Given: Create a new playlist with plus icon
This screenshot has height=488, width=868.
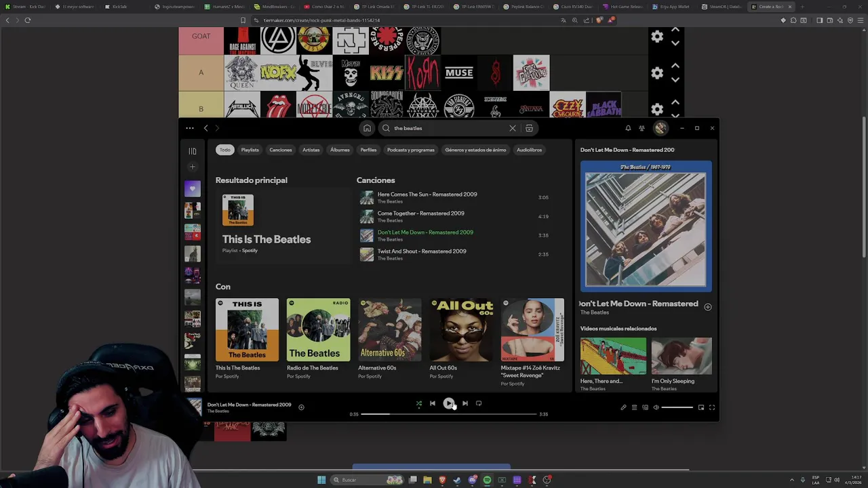Looking at the screenshot, I should coord(193,167).
